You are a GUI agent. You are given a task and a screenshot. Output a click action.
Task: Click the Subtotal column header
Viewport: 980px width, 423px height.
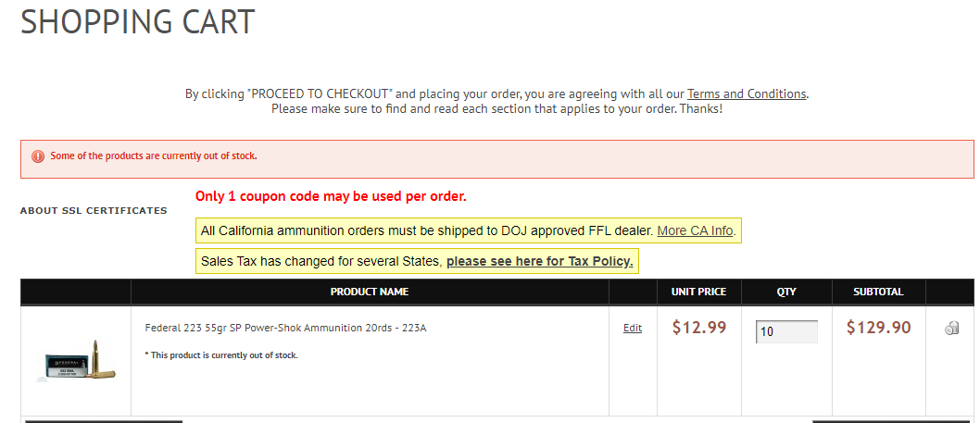coord(878,292)
